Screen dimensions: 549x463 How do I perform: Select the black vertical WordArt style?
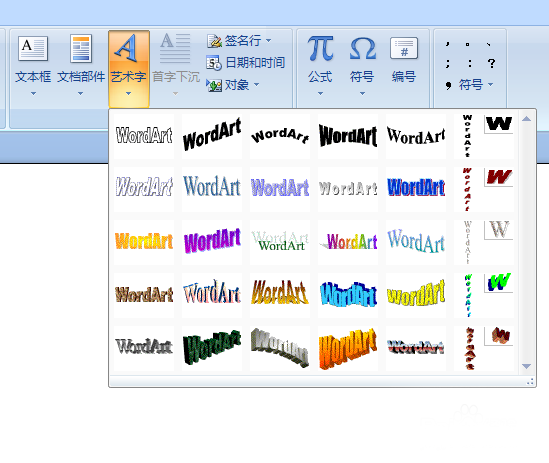(484, 136)
